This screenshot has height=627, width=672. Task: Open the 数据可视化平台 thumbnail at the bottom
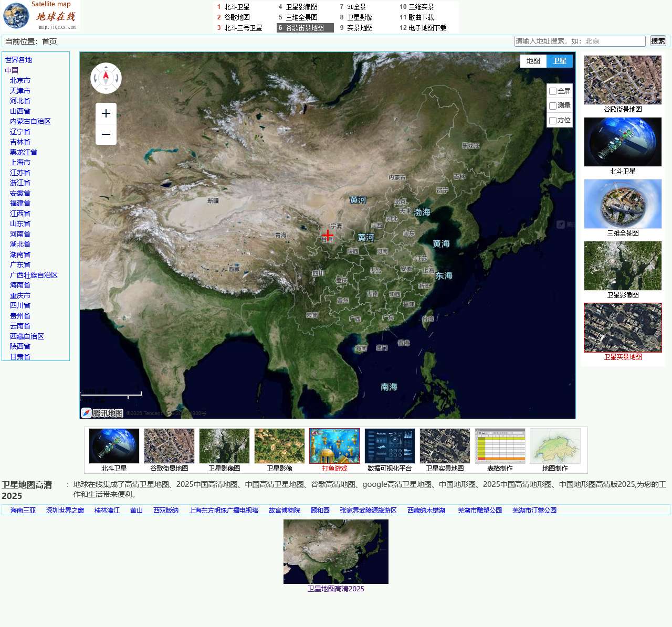390,445
